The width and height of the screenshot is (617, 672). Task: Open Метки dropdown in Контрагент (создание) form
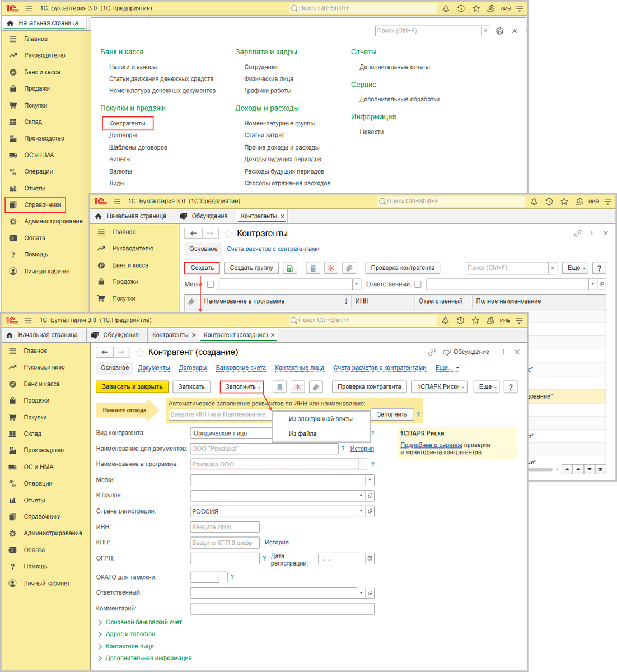coord(370,480)
